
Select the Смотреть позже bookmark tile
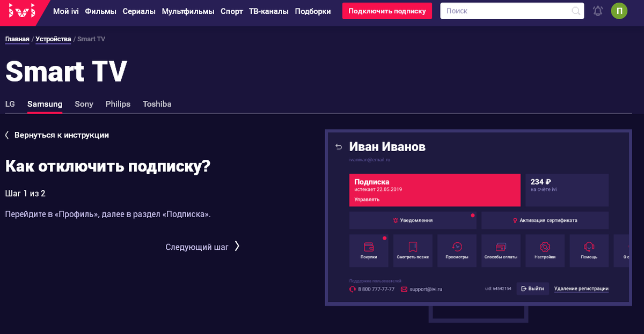(x=413, y=250)
